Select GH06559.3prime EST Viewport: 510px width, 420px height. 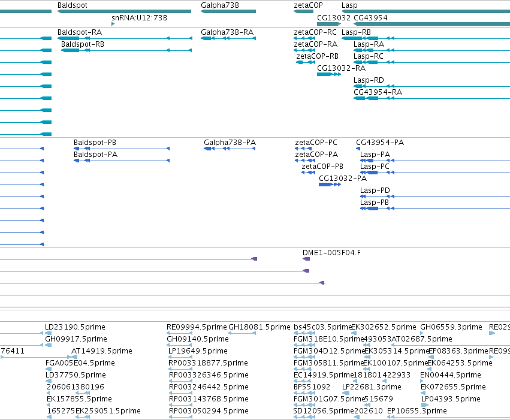click(422, 333)
